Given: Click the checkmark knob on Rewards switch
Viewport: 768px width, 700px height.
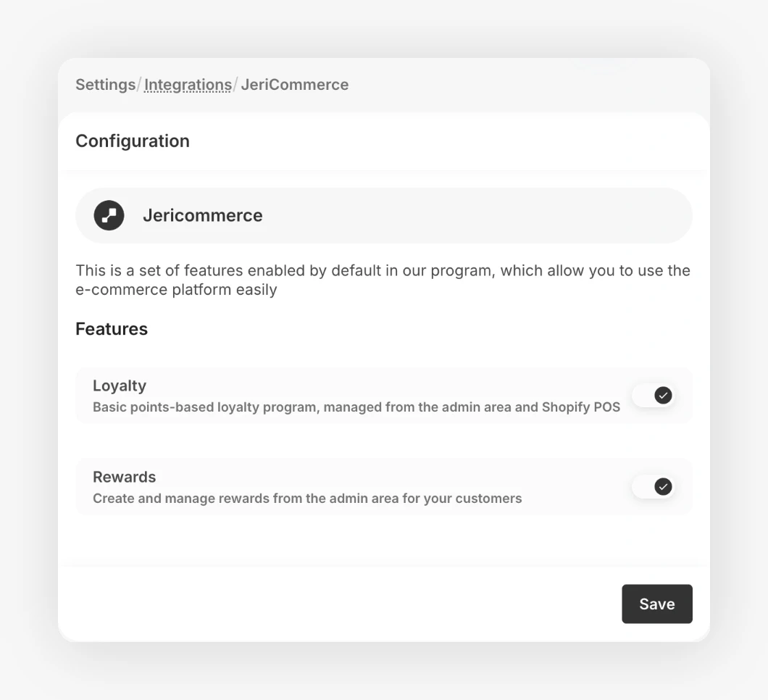Looking at the screenshot, I should (663, 486).
